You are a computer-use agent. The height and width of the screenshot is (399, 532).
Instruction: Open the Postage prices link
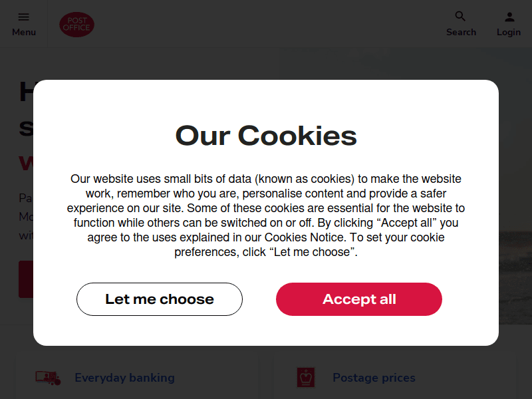click(x=374, y=378)
